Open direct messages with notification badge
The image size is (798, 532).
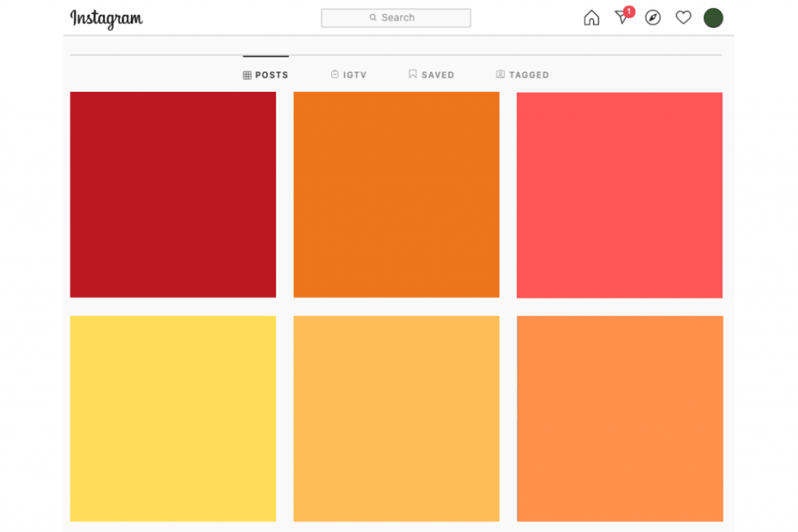[624, 16]
